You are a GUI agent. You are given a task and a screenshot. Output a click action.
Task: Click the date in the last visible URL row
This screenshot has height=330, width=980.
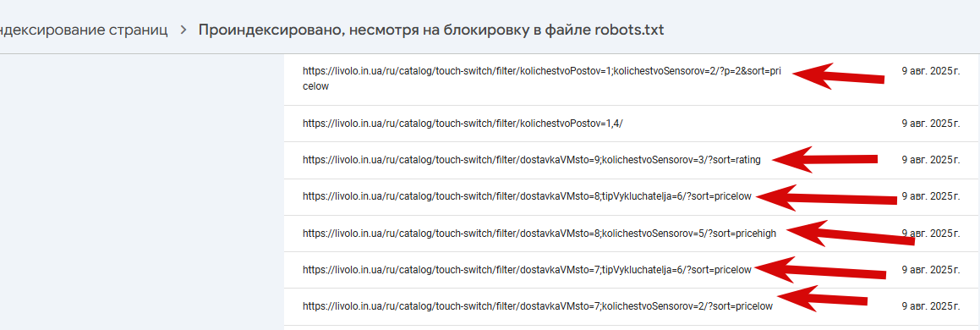coord(931,306)
